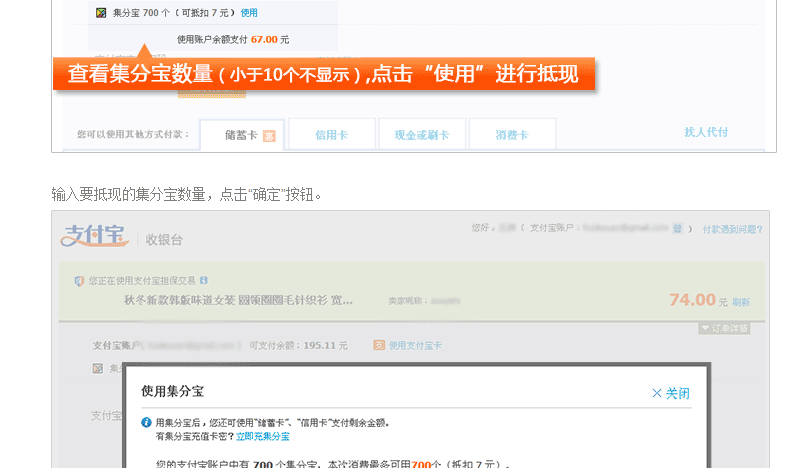Click the 支付宝 logo

click(94, 236)
